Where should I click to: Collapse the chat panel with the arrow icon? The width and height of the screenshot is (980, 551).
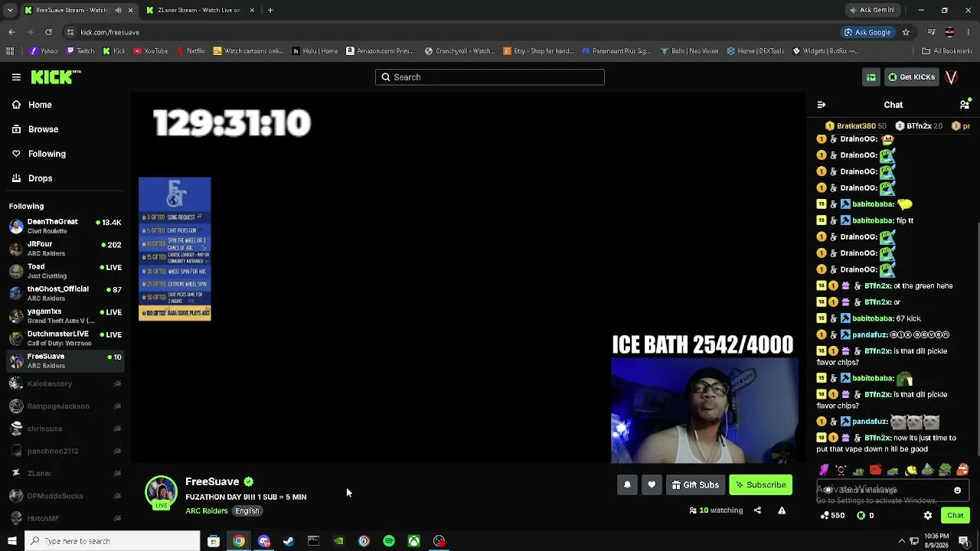click(x=822, y=105)
